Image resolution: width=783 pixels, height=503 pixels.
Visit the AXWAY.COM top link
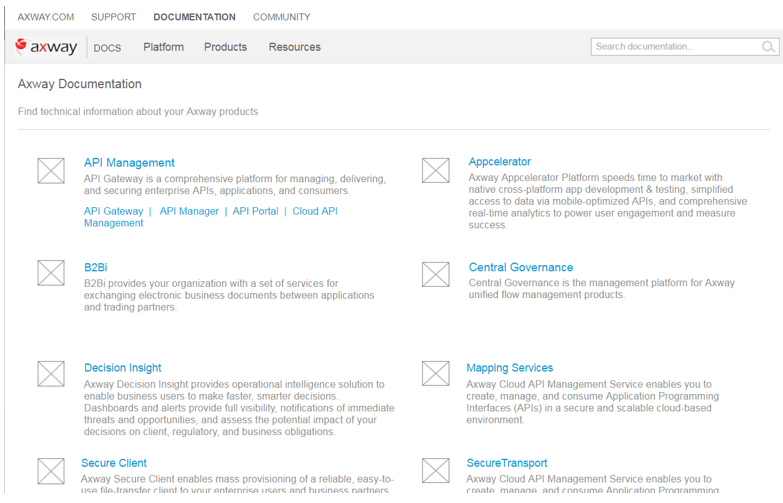[x=46, y=17]
